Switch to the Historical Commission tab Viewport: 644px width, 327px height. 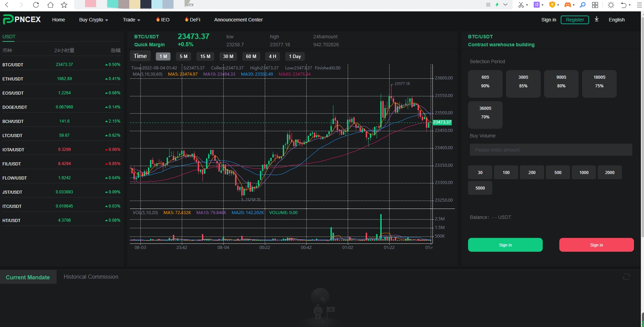tap(91, 277)
